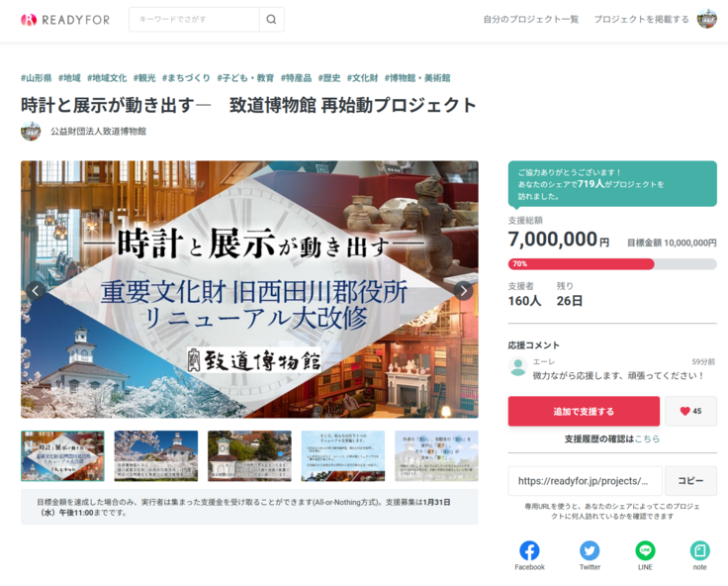This screenshot has width=728, height=586.
Task: Click the READYFOR logo
Action: click(65, 20)
